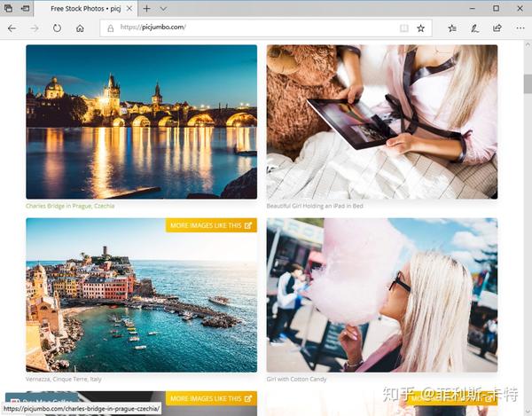
Task: Open Girl Holding an iPad photo
Action: point(382,122)
